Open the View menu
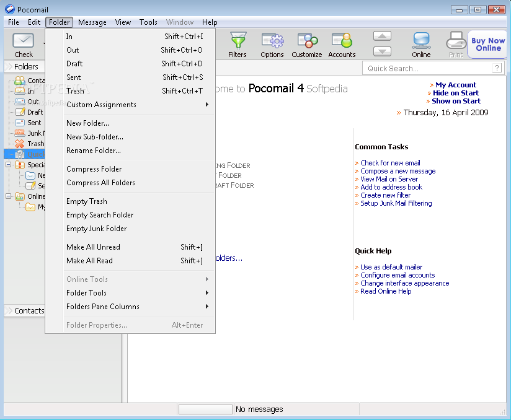 click(123, 22)
